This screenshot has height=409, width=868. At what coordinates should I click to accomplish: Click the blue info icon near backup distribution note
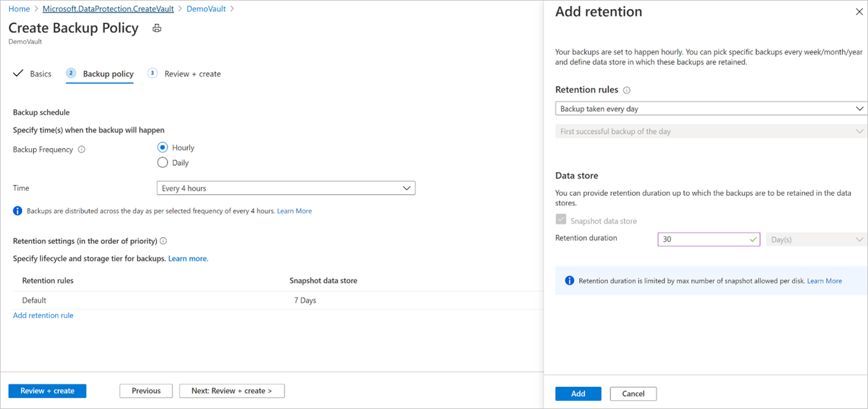(18, 211)
